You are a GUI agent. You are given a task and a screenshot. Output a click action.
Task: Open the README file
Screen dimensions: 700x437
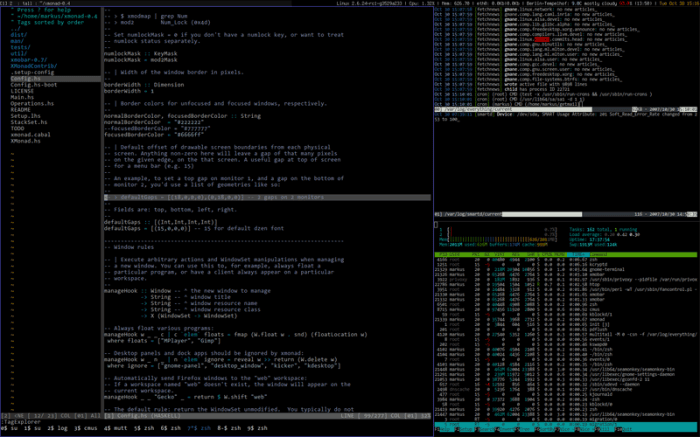(x=21, y=110)
